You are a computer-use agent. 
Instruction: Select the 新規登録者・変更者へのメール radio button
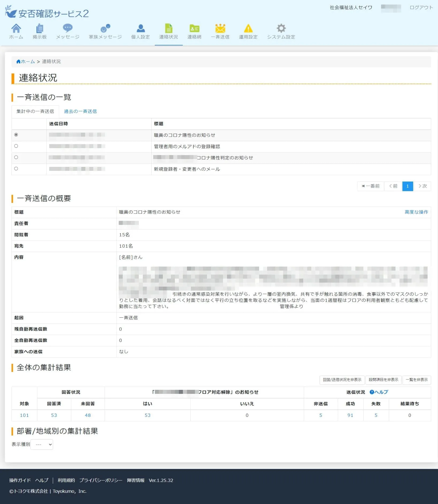point(16,168)
